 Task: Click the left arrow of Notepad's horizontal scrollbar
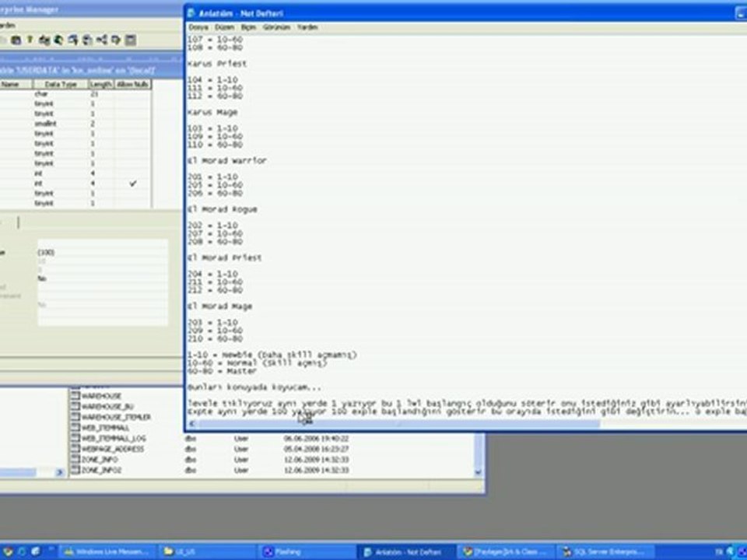(192, 423)
